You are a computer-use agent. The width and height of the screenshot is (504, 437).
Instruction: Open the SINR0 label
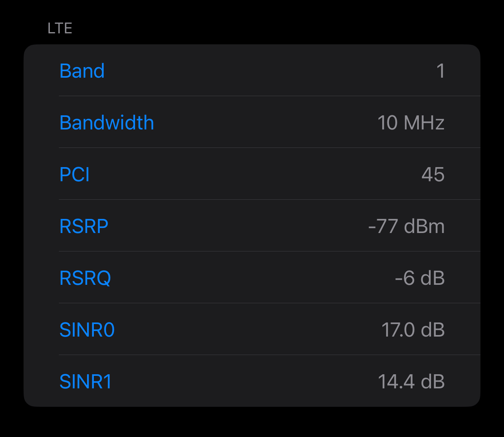(87, 330)
